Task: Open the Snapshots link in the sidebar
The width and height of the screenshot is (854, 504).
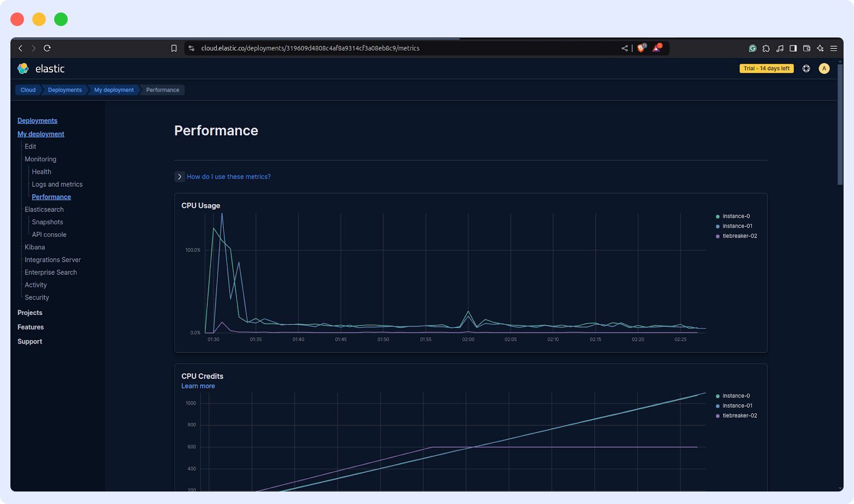Action: [x=47, y=222]
